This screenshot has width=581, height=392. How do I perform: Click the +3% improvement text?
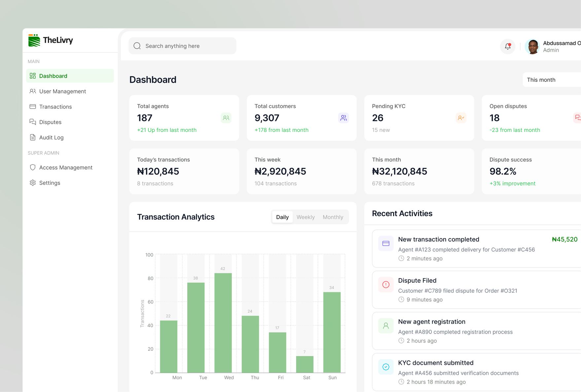[x=512, y=183]
